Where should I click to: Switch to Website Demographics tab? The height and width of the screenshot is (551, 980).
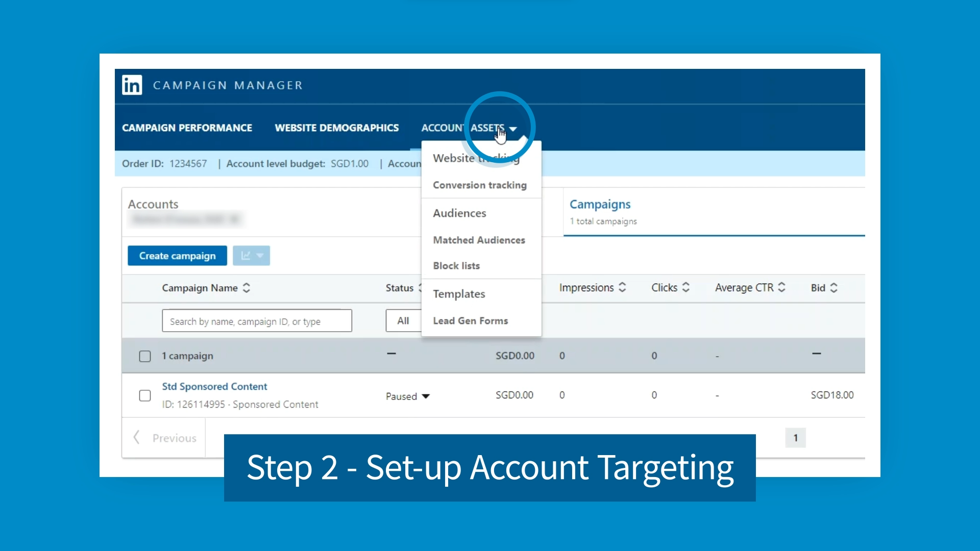coord(337,128)
